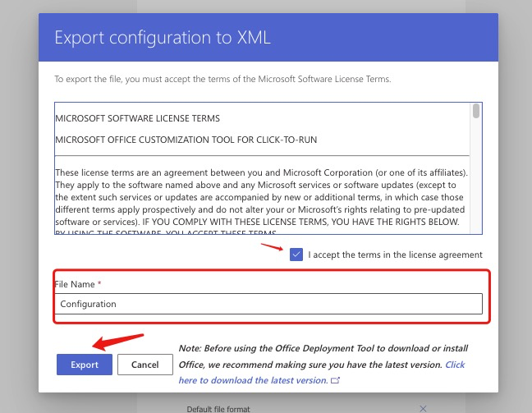The height and width of the screenshot is (413, 532).
Task: Click the Export button
Action: coord(85,365)
